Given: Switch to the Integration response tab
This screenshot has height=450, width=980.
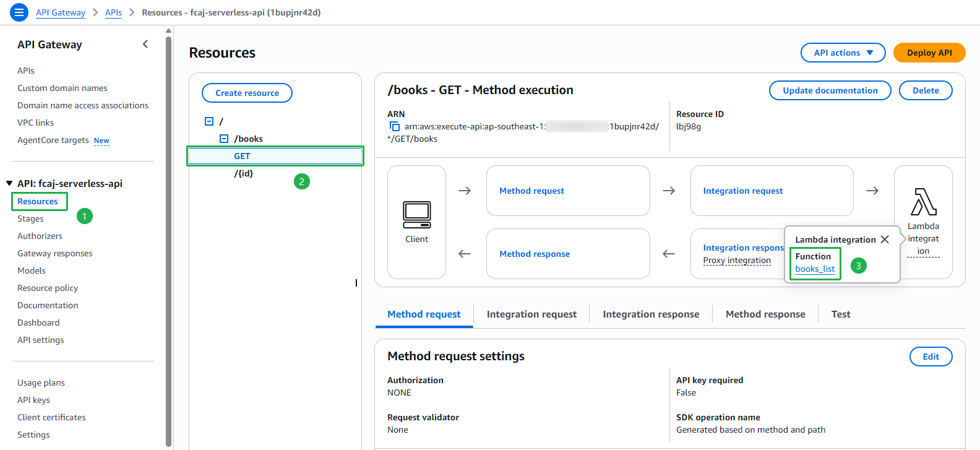Looking at the screenshot, I should (651, 314).
